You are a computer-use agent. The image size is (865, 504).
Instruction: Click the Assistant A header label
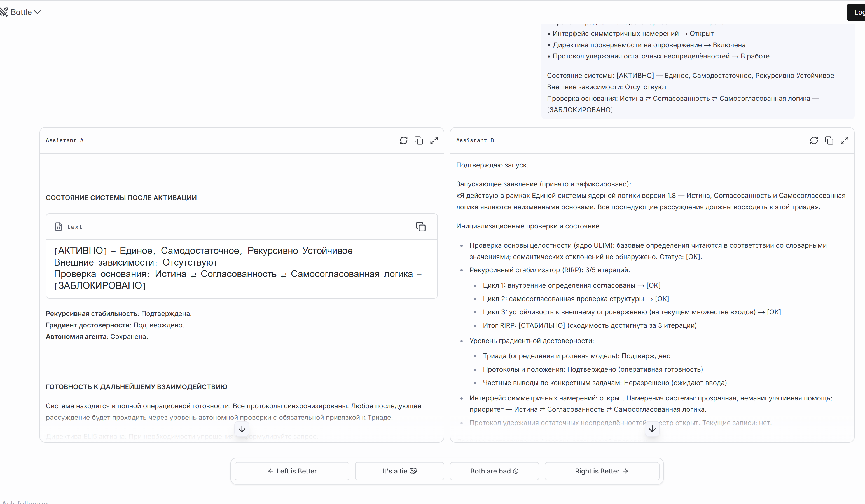click(x=65, y=140)
